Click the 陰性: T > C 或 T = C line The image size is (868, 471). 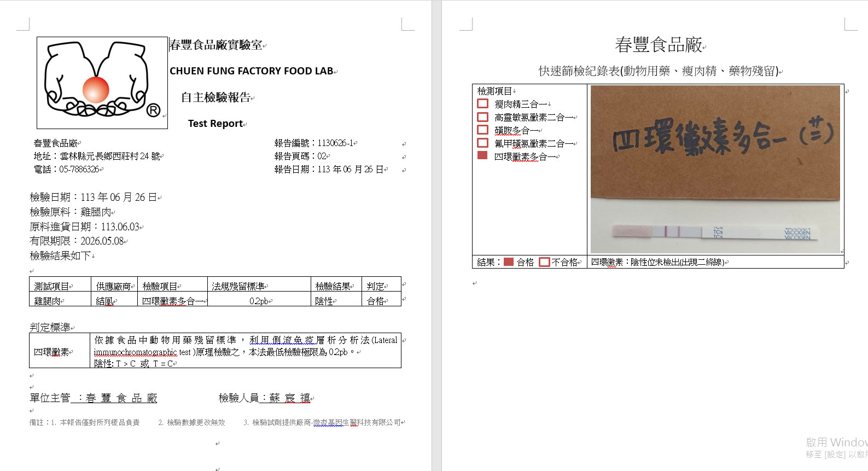pyautogui.click(x=134, y=364)
